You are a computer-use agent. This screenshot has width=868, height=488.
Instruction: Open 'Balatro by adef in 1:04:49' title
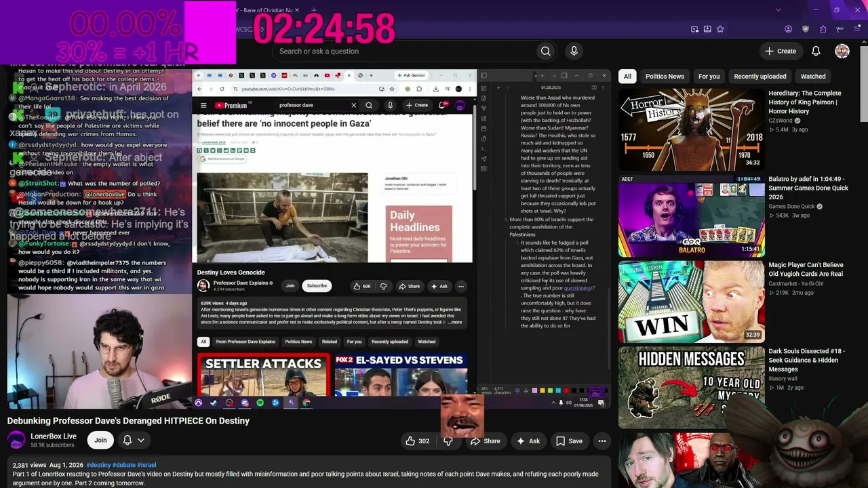(808, 188)
